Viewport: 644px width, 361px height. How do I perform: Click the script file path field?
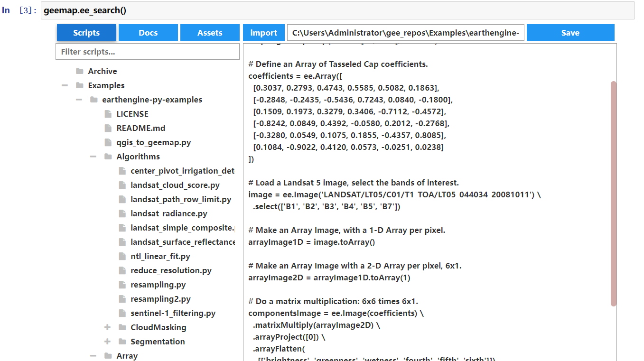point(406,33)
